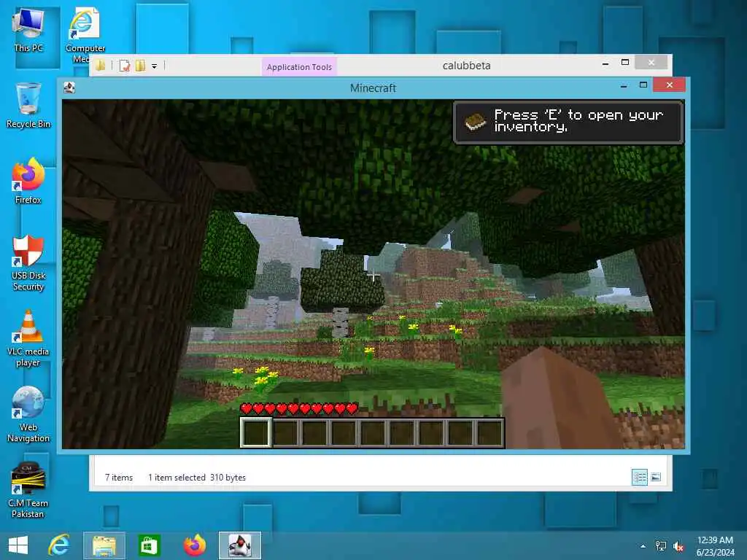Image resolution: width=747 pixels, height=560 pixels.
Task: Open the clock showing 12:39 AM
Action: 715,545
